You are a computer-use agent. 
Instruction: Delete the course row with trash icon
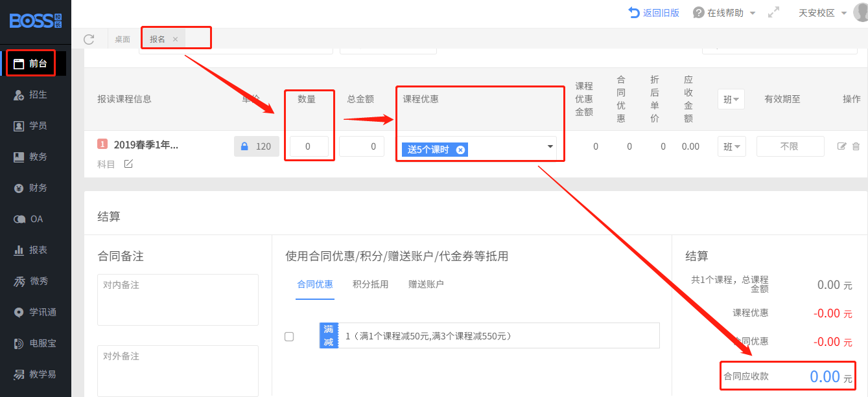(856, 146)
